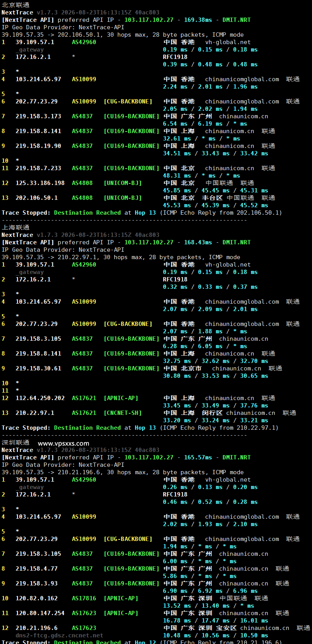This screenshot has width=312, height=644.
Task: Click Trace Stopped line mentioning 210.22.97.1
Action: (140, 428)
